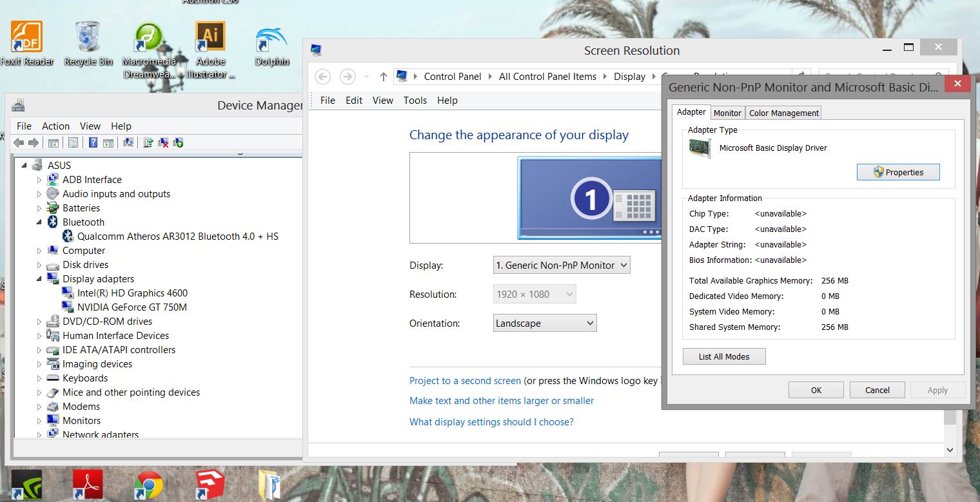Open the Dolphin desktop shortcut
This screenshot has width=980, height=502.
(271, 45)
